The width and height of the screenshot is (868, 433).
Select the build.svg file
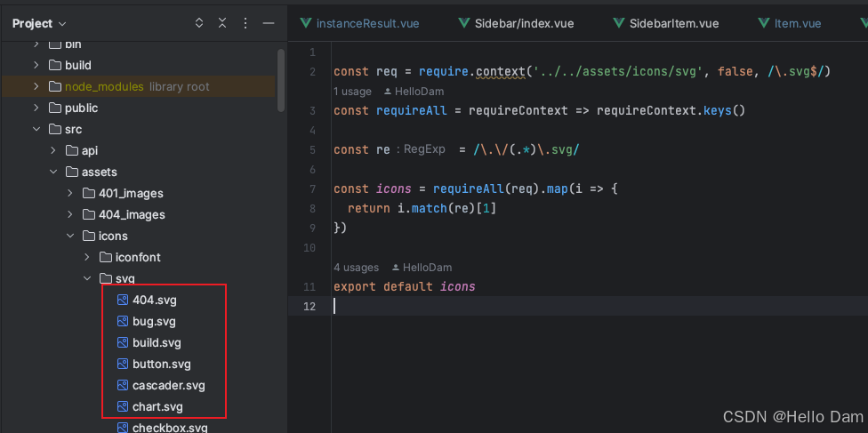157,342
